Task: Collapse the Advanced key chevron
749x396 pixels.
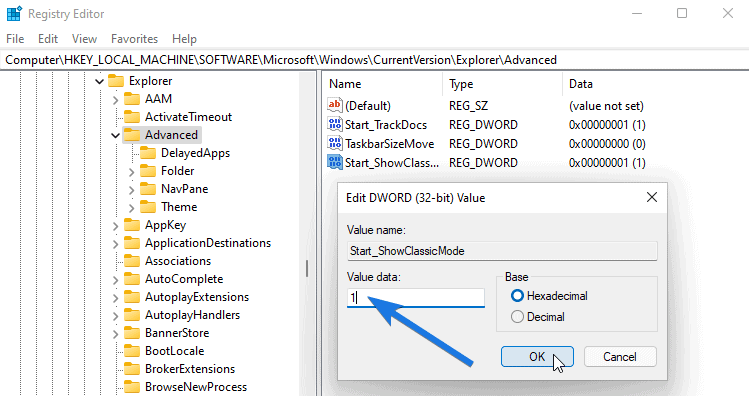Action: 116,136
